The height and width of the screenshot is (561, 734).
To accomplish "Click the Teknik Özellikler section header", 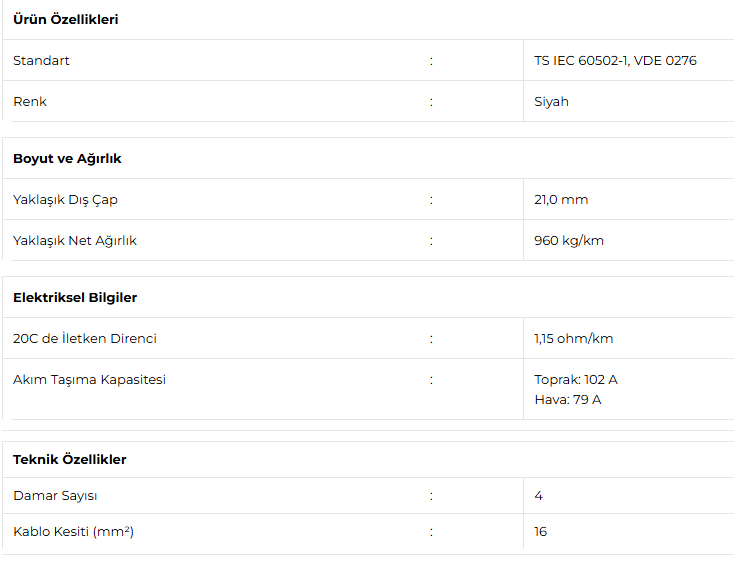I will (x=70, y=460).
